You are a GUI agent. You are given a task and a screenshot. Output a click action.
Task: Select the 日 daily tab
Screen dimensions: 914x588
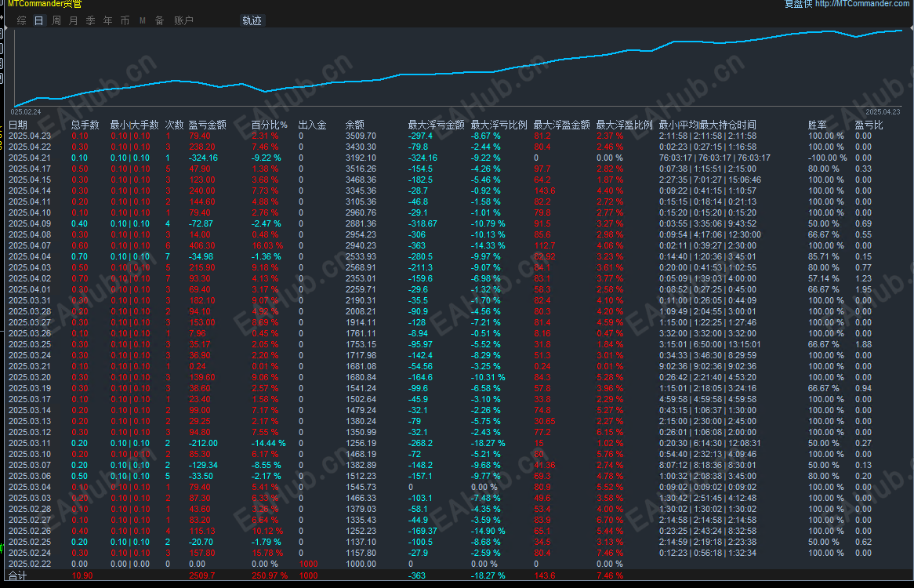click(39, 20)
